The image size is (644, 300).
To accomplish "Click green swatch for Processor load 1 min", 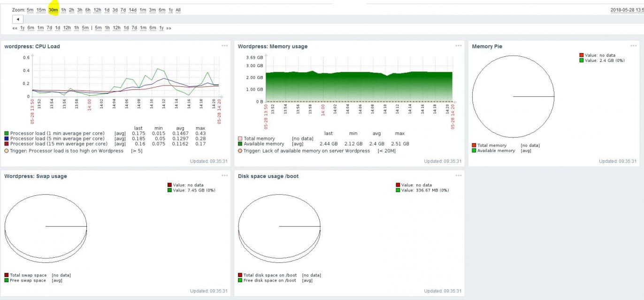I will [7, 133].
